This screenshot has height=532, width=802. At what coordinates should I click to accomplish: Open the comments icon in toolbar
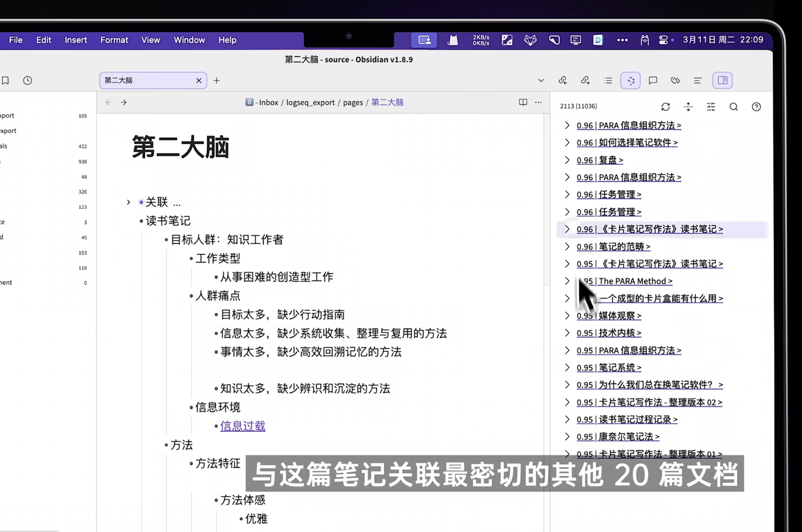click(652, 81)
